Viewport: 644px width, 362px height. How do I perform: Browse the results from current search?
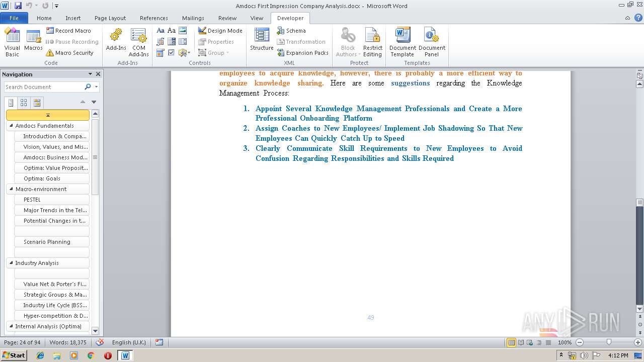click(37, 103)
